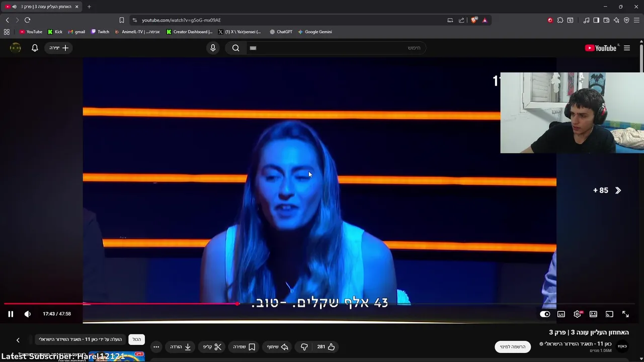
Task: Open the Google Gemini bookmark
Action: [x=315, y=32]
